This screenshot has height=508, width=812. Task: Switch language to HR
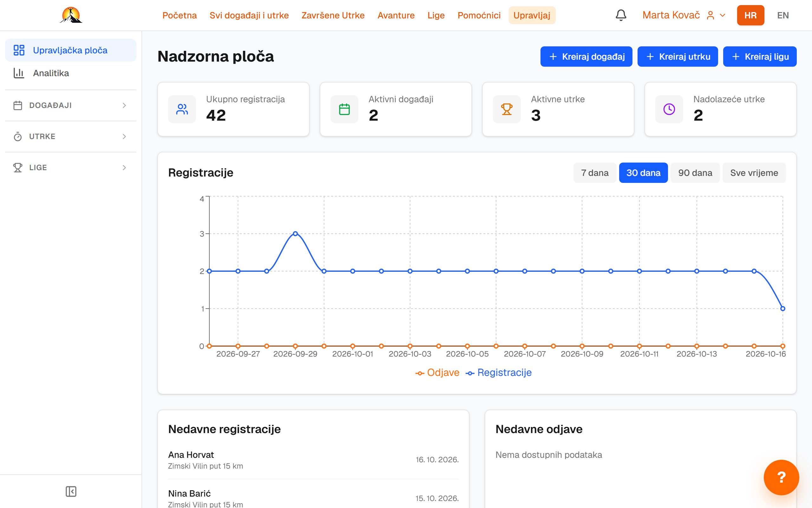tap(750, 15)
